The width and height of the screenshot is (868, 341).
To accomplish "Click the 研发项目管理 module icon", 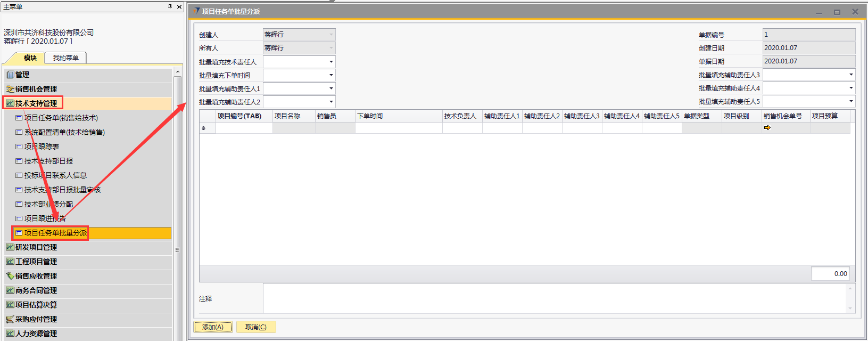I will coord(10,247).
